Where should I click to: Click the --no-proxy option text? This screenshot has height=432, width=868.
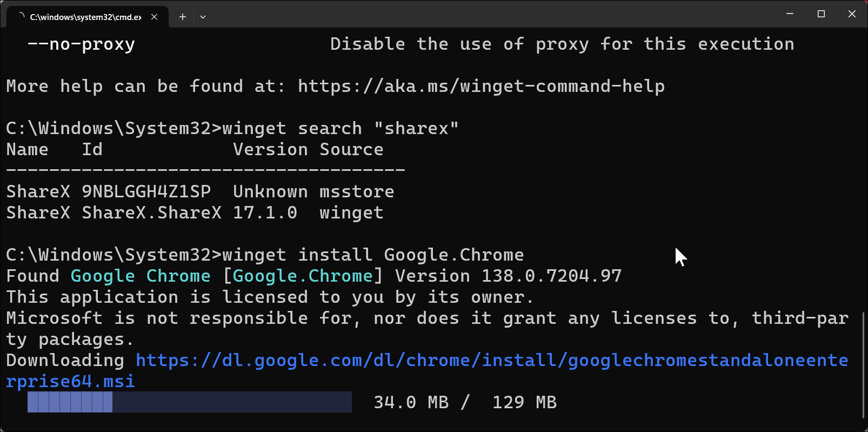pyautogui.click(x=81, y=44)
